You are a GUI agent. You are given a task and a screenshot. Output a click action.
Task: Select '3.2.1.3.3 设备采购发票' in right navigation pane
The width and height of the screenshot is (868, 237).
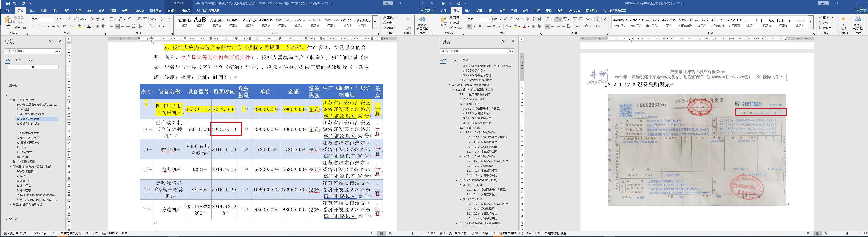[477, 118]
